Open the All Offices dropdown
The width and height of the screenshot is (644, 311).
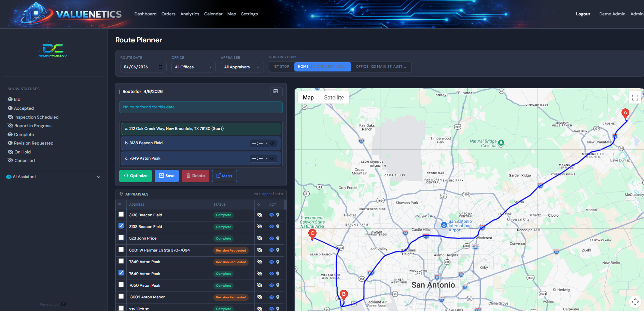click(x=193, y=67)
